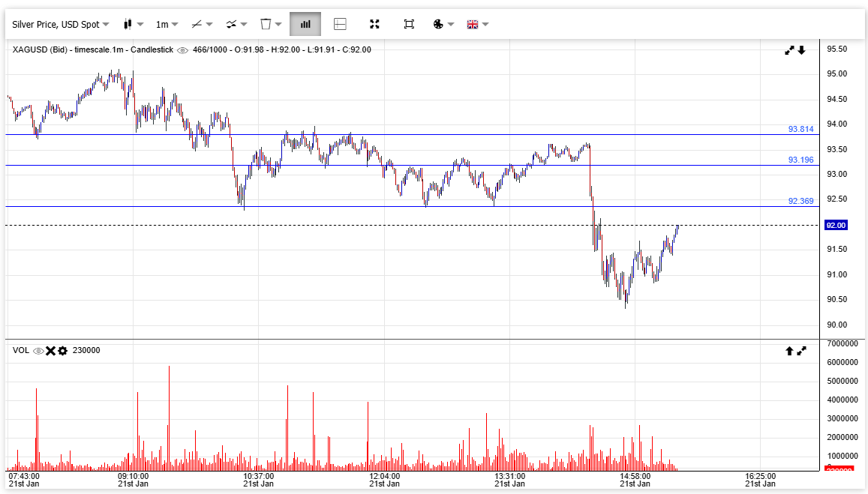Viewport: 868px width, 494px height.
Task: Maximize the price chart panel
Action: [x=789, y=50]
